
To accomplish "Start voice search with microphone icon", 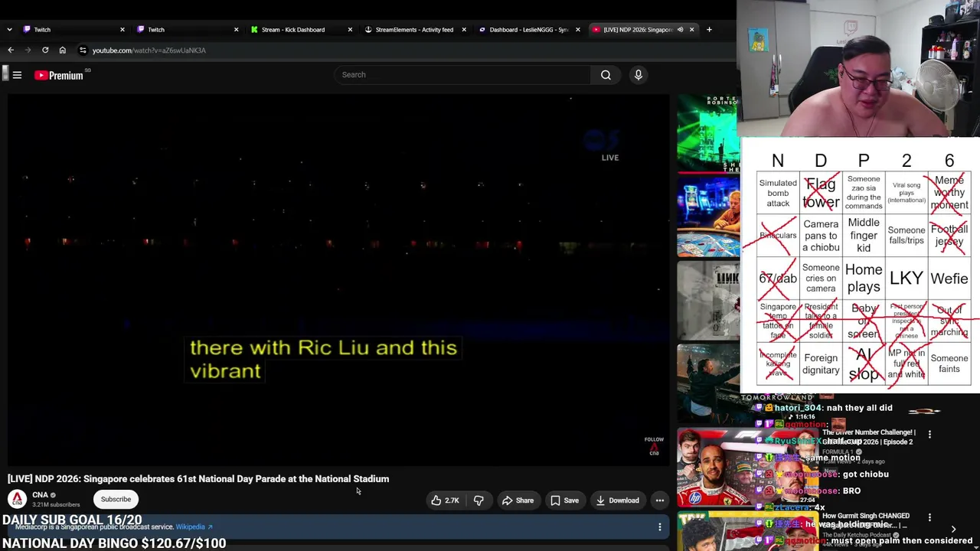I will (x=638, y=75).
